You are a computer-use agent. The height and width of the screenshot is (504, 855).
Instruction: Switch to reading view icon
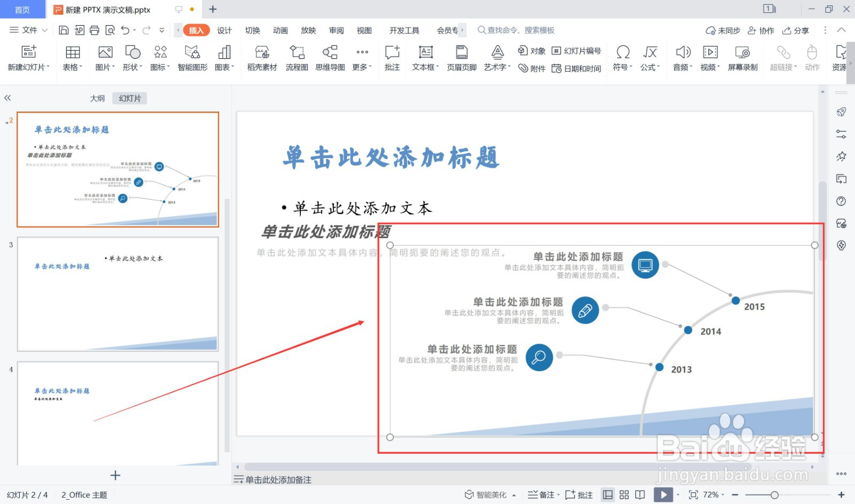point(640,494)
